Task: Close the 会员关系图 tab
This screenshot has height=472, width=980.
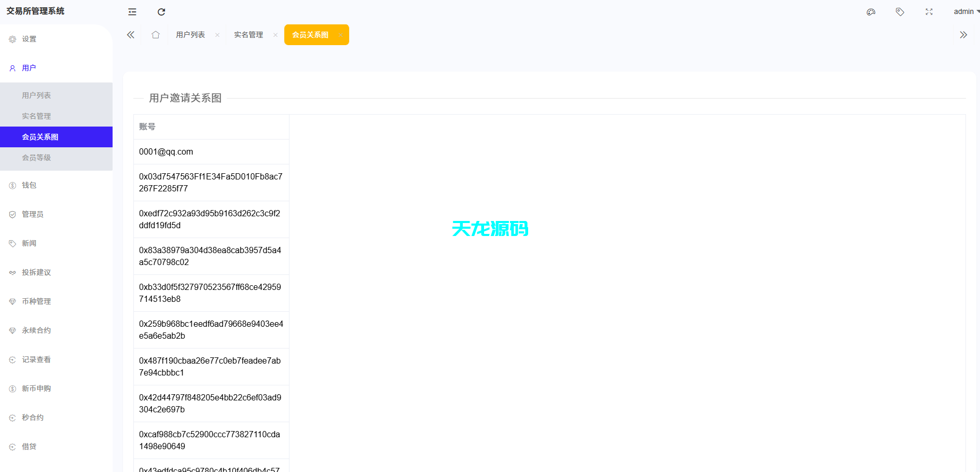Action: click(x=340, y=35)
